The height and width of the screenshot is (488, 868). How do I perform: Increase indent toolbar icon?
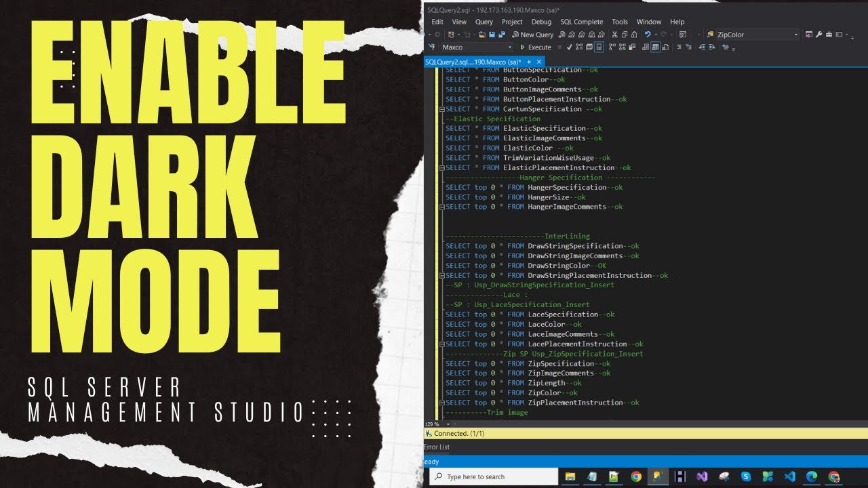pyautogui.click(x=711, y=47)
